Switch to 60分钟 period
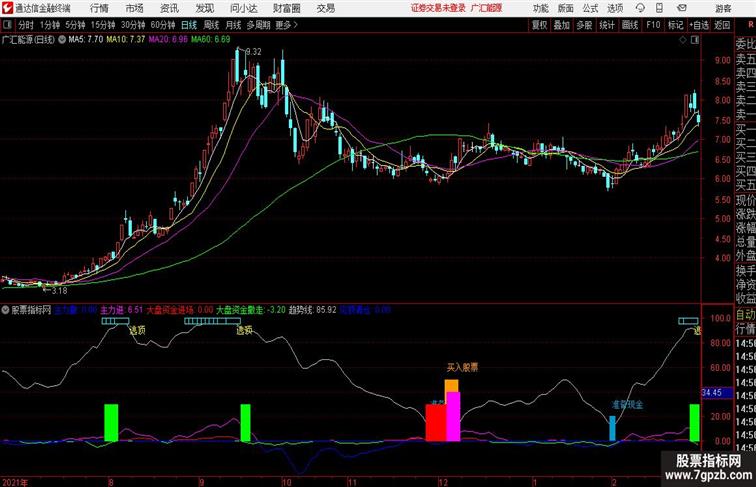The width and height of the screenshot is (756, 487). [x=163, y=25]
